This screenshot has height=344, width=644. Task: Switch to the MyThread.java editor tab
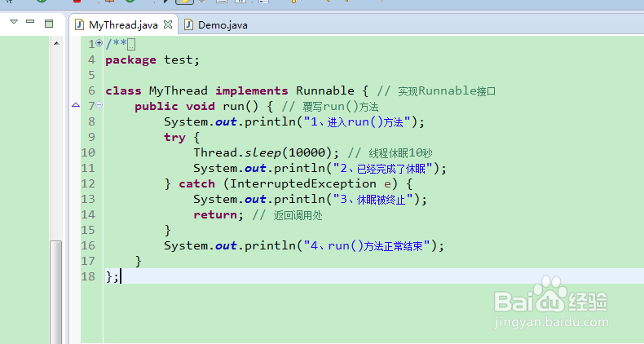[x=123, y=25]
